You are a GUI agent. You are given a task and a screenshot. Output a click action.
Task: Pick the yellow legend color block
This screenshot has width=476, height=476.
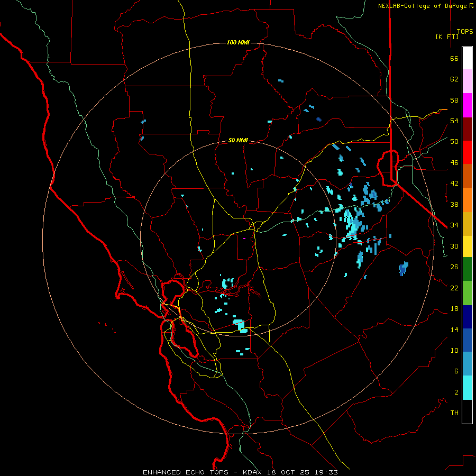[x=467, y=246]
